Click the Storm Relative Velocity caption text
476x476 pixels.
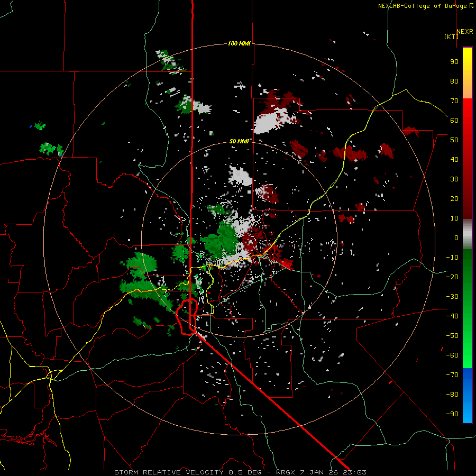240,472
